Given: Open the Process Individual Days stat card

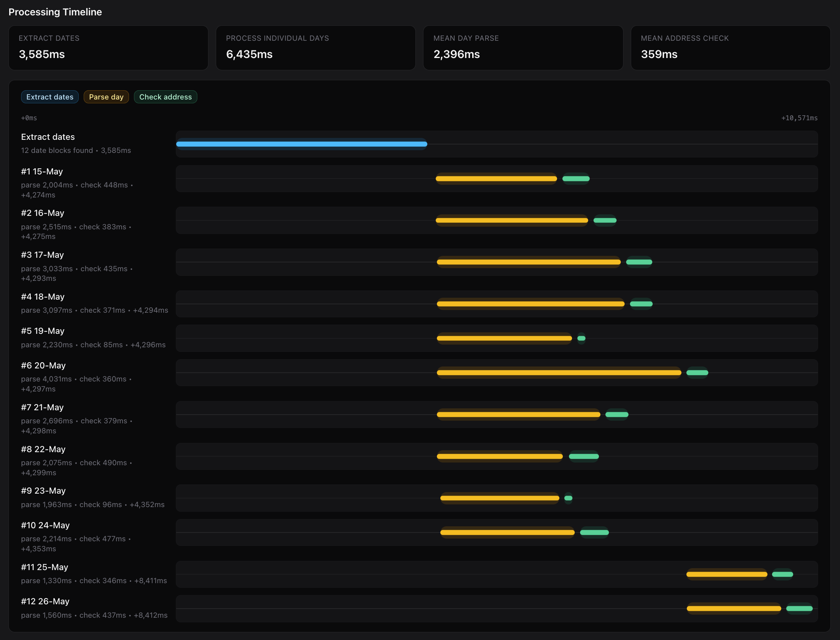Looking at the screenshot, I should pyautogui.click(x=316, y=48).
